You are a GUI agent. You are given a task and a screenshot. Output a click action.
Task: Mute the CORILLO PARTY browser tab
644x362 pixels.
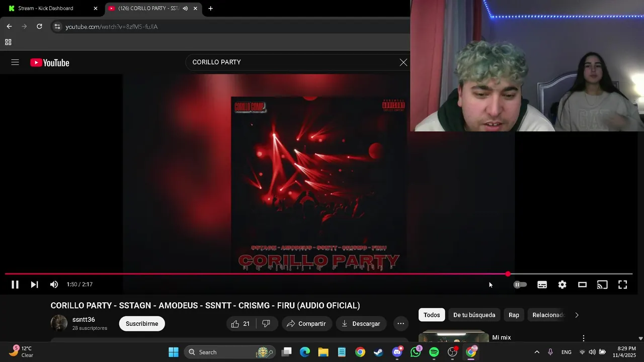tap(185, 9)
